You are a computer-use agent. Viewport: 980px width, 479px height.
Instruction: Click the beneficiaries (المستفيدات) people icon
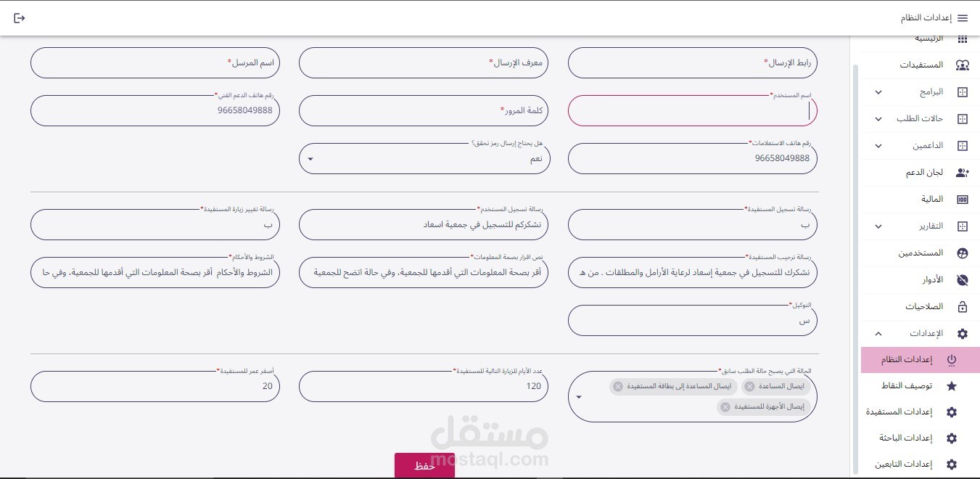coord(963,65)
